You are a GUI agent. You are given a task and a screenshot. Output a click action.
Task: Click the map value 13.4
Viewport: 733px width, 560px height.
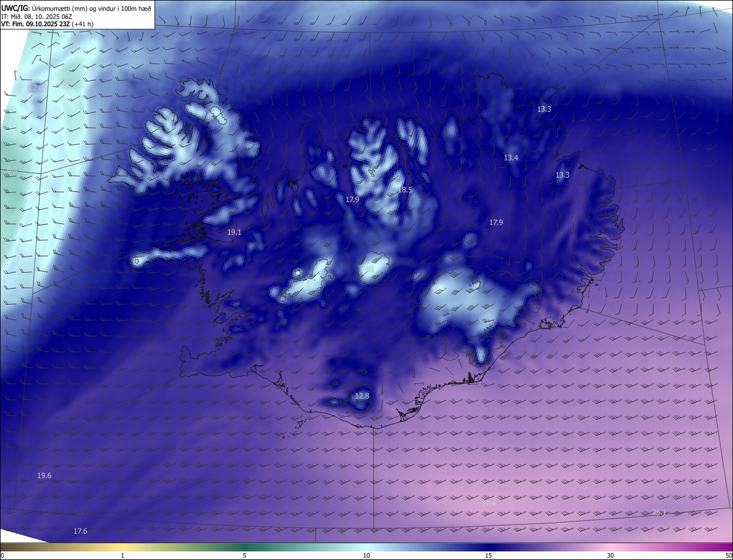pos(511,157)
